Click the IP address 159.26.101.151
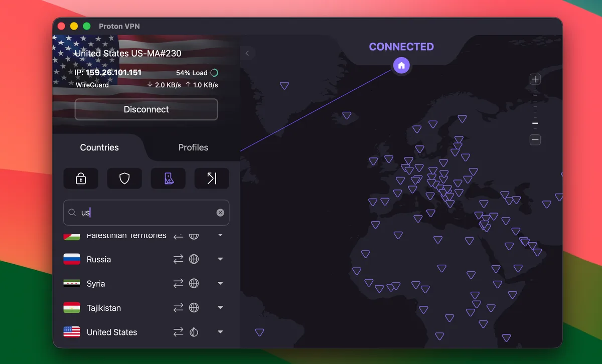602x364 pixels. coord(113,73)
